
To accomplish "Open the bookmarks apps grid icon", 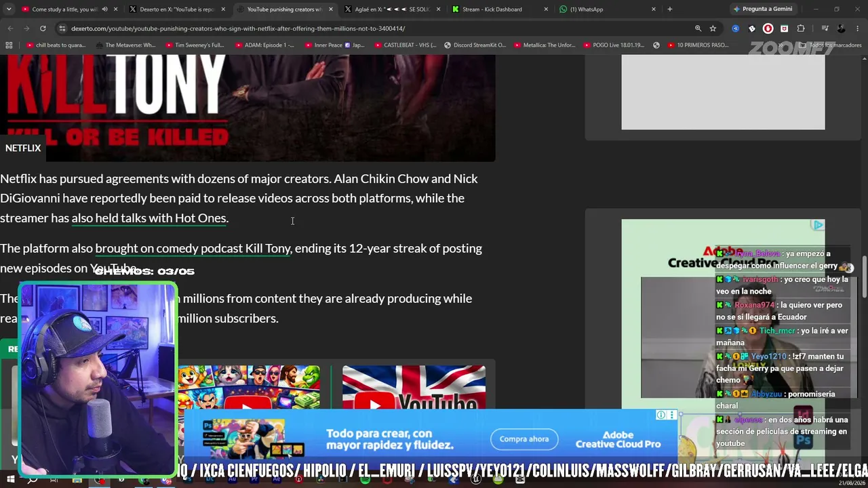I will click(9, 45).
